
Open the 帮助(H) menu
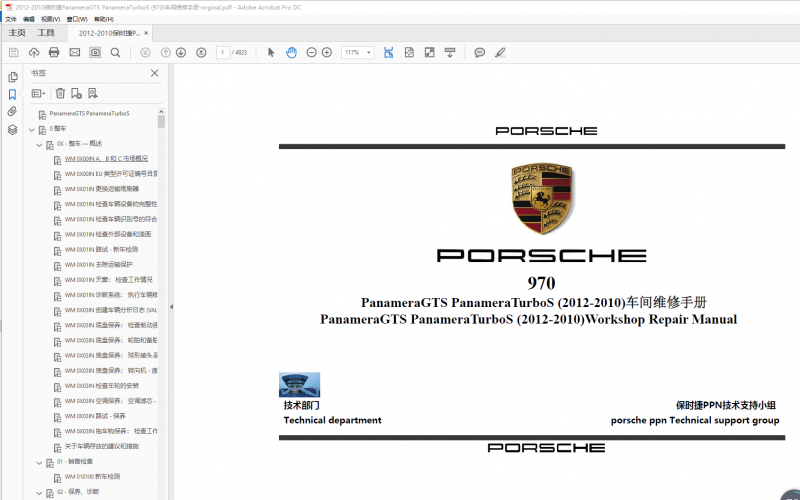pyautogui.click(x=104, y=19)
